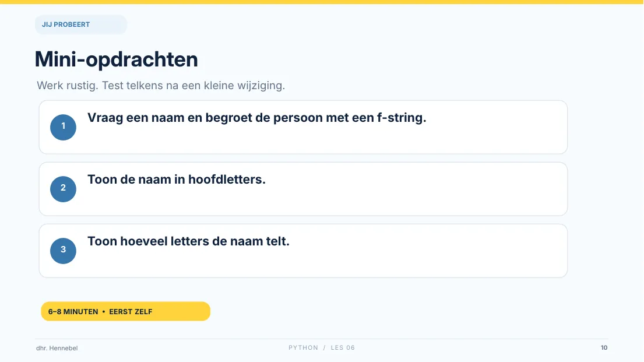Click the yellow top accent bar
This screenshot has width=644, height=362.
[x=322, y=2]
